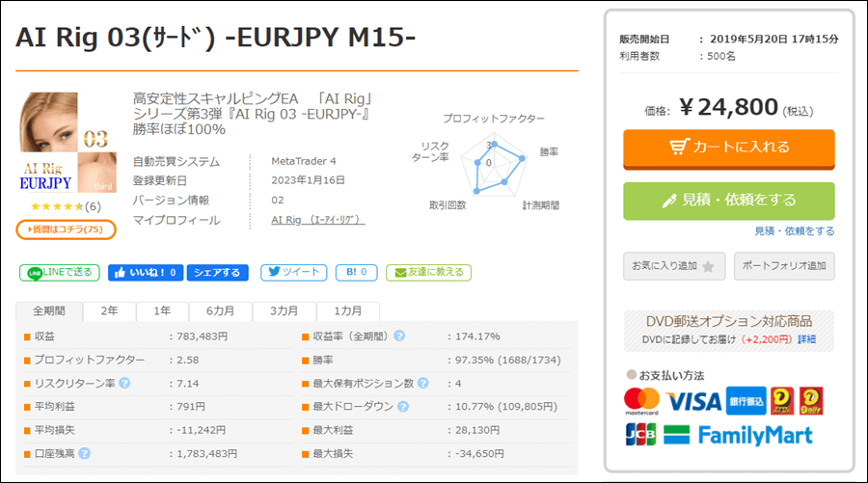Click the product title AI Rig 03
This screenshot has height=483, width=868.
point(215,38)
